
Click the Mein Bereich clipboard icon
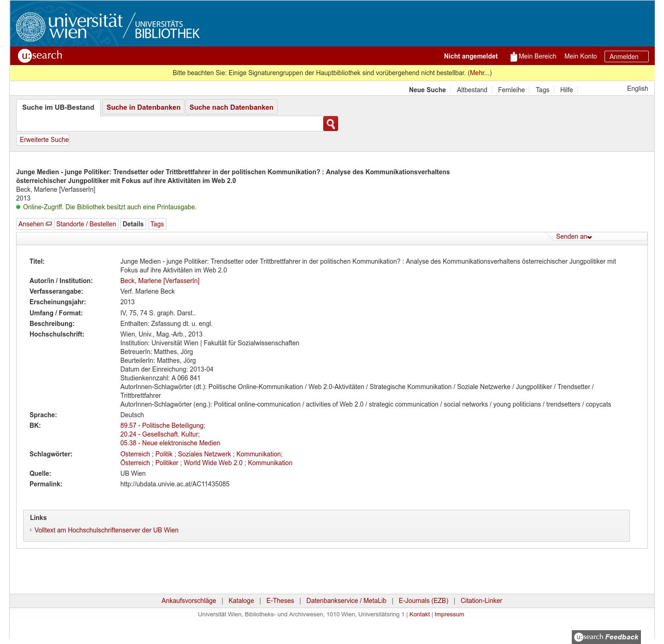pos(514,56)
